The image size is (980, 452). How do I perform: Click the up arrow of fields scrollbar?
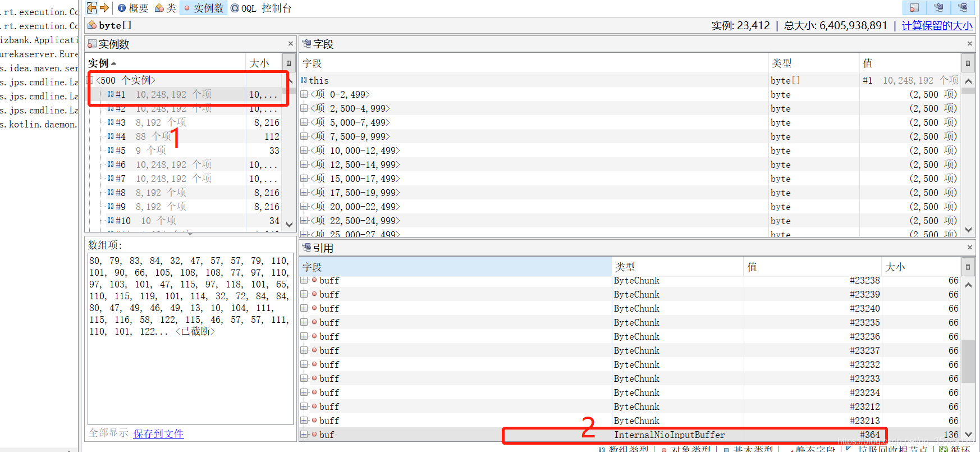[968, 81]
